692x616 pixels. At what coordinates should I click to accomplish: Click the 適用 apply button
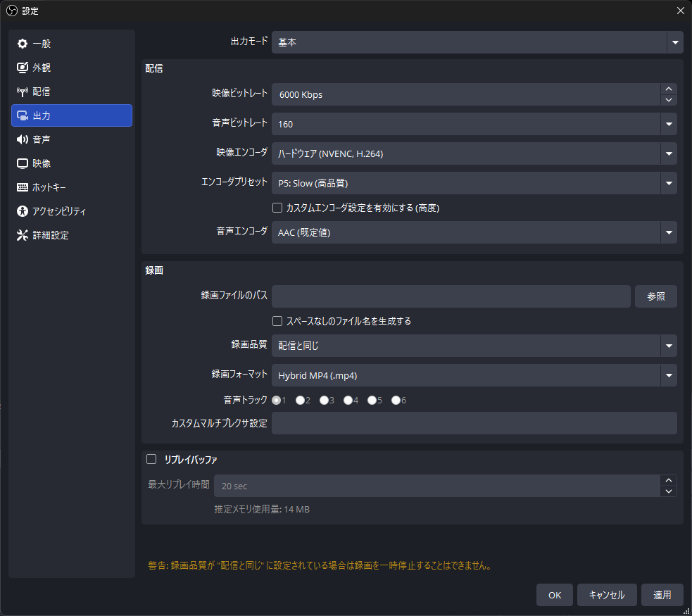(662, 596)
